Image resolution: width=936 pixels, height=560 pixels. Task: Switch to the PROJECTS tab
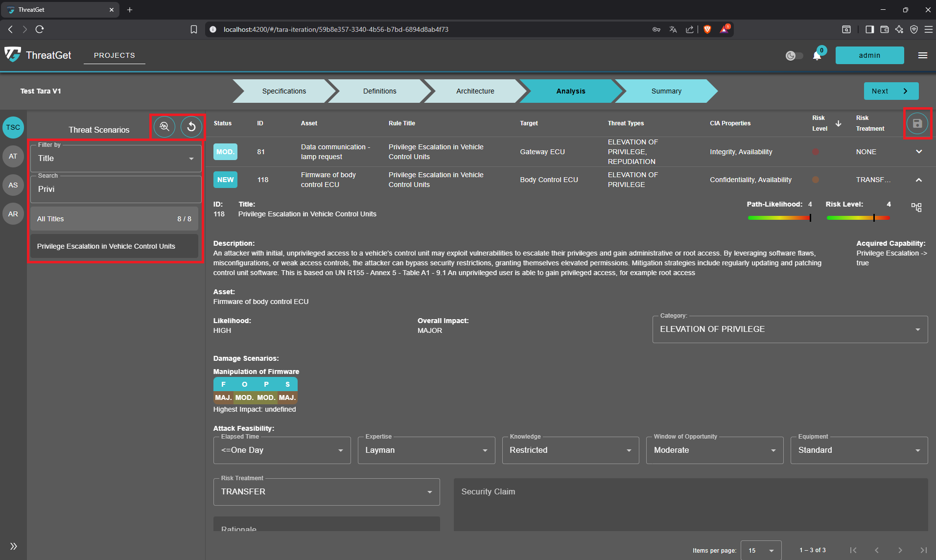click(x=114, y=55)
